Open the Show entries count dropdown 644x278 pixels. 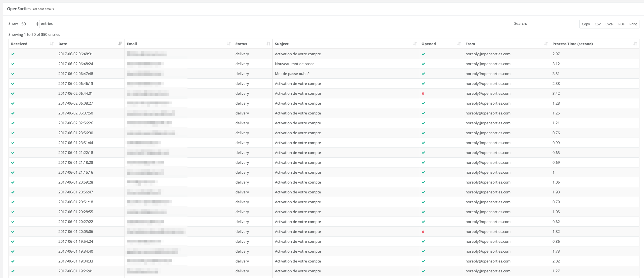29,24
